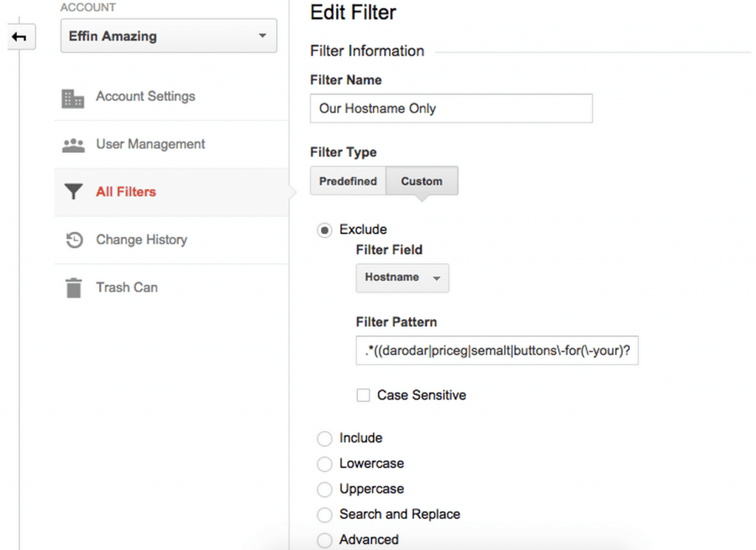This screenshot has width=756, height=550.
Task: Click the Filter Pattern input field
Action: point(497,351)
